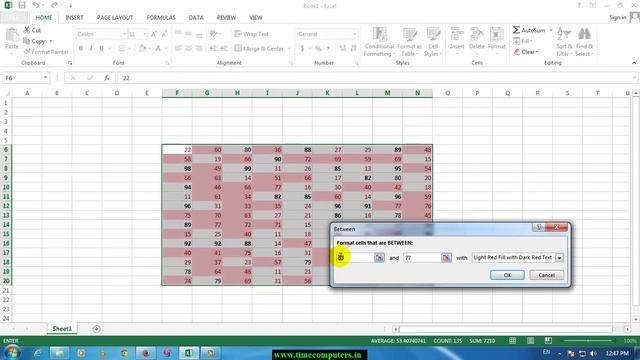Click the Undo arrow icon
640x360 pixels.
point(36,5)
